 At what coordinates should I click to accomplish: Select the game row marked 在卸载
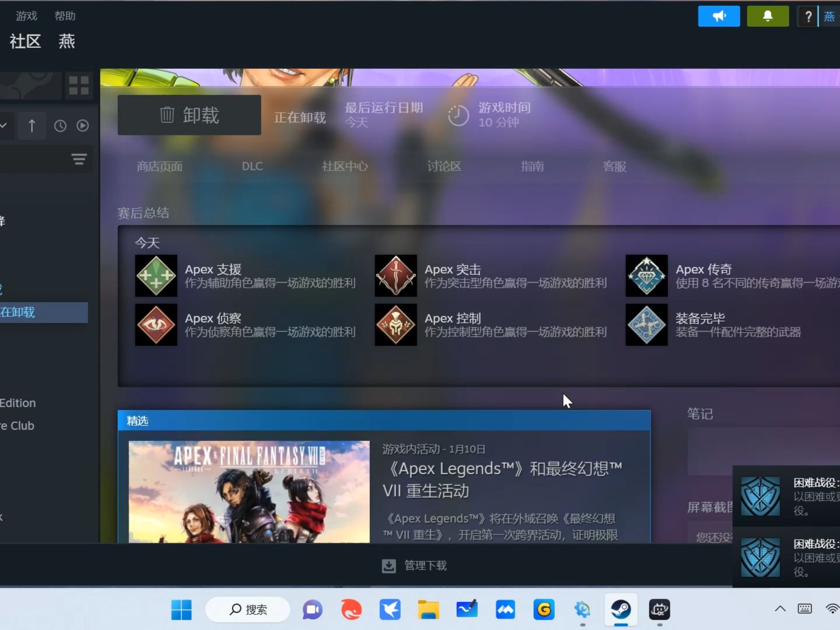click(44, 312)
